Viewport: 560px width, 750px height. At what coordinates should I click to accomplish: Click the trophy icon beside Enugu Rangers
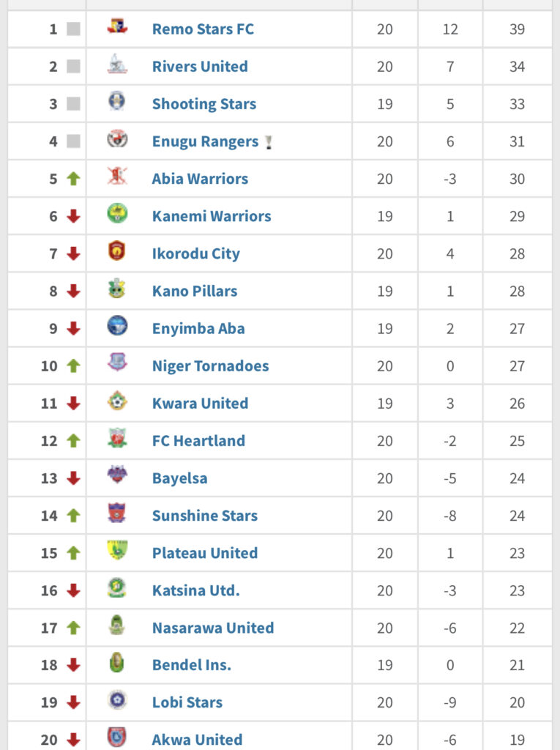[x=269, y=142]
